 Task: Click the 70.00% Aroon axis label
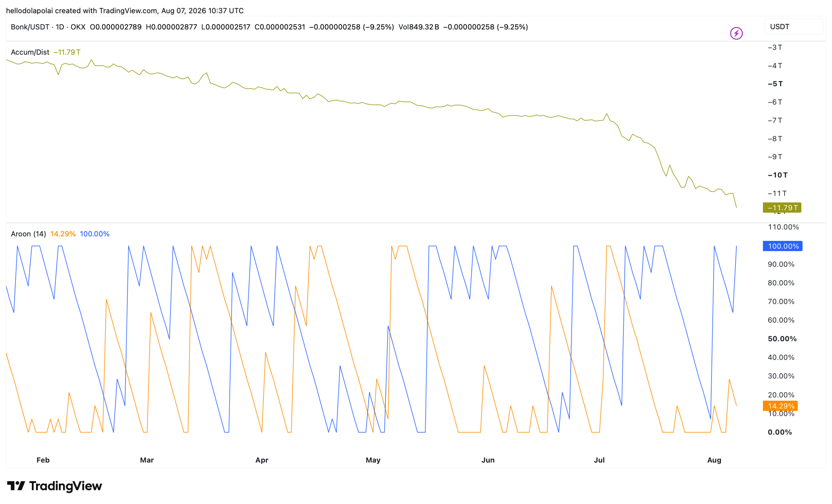(781, 301)
